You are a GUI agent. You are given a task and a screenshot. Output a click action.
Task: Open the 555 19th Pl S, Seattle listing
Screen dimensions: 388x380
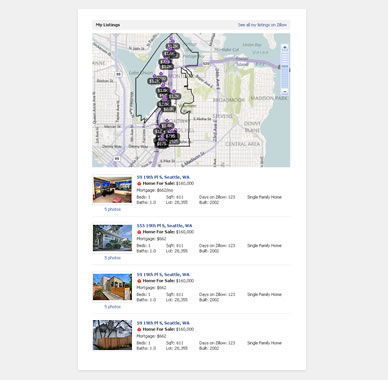point(165,226)
